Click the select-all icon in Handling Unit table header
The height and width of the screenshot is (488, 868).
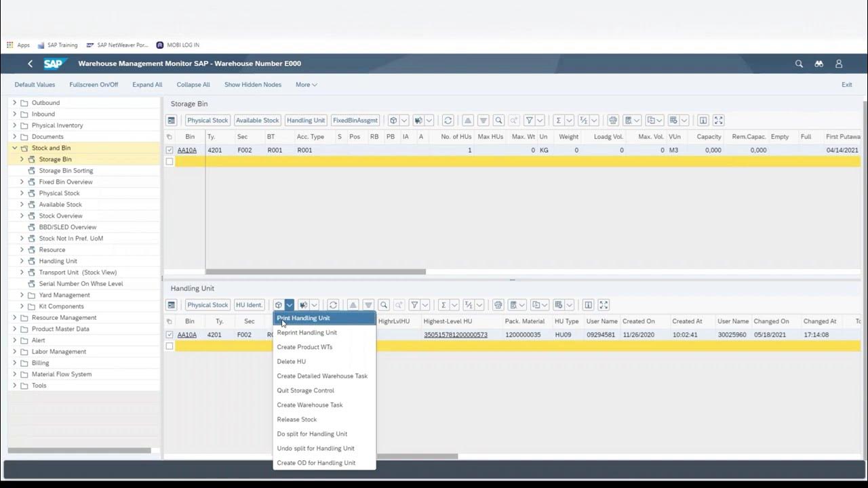tap(170, 321)
